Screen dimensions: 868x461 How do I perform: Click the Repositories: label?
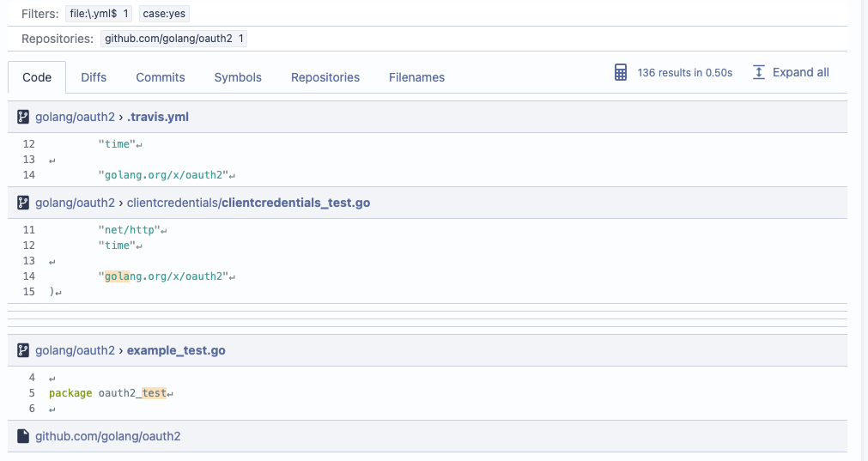(x=58, y=39)
